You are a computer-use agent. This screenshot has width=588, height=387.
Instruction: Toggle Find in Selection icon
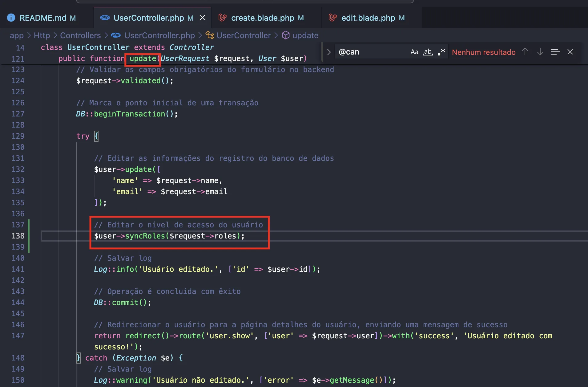coord(555,52)
